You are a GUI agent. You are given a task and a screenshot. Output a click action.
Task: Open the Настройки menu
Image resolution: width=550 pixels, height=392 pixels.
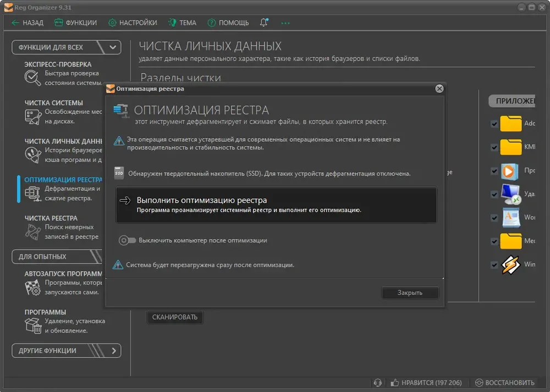tap(133, 23)
